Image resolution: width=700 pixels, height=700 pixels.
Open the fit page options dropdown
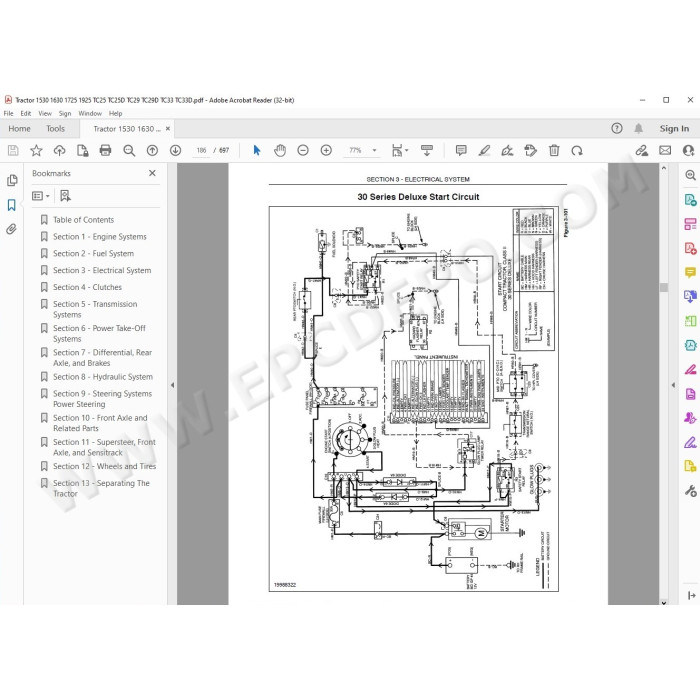click(x=399, y=150)
